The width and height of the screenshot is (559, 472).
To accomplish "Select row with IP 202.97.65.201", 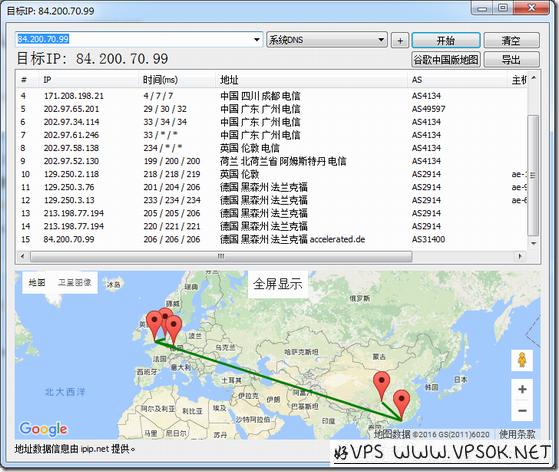I will pyautogui.click(x=272, y=109).
